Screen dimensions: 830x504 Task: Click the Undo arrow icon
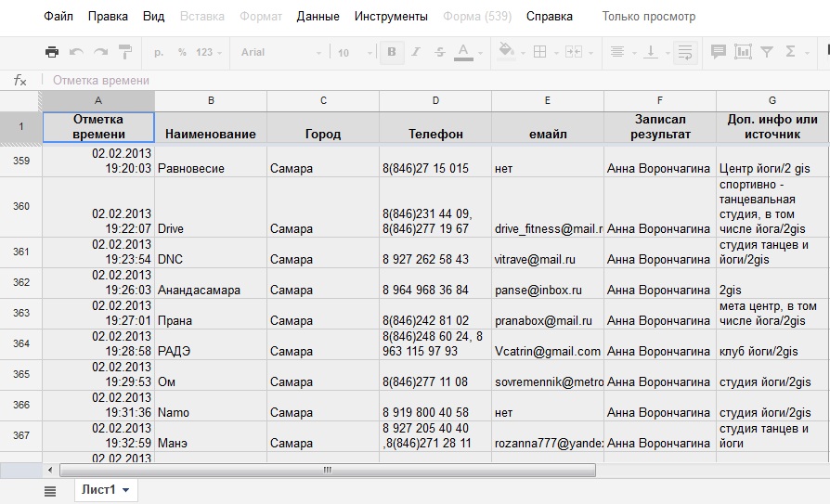pyautogui.click(x=76, y=52)
